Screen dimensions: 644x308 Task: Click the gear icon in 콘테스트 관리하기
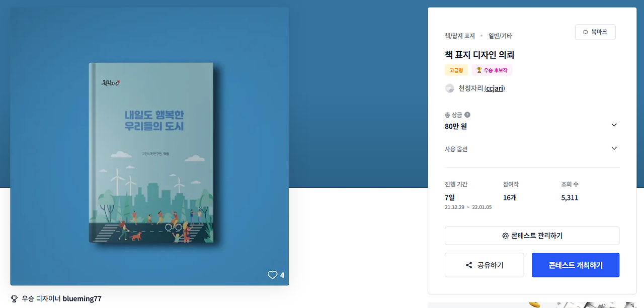point(505,236)
